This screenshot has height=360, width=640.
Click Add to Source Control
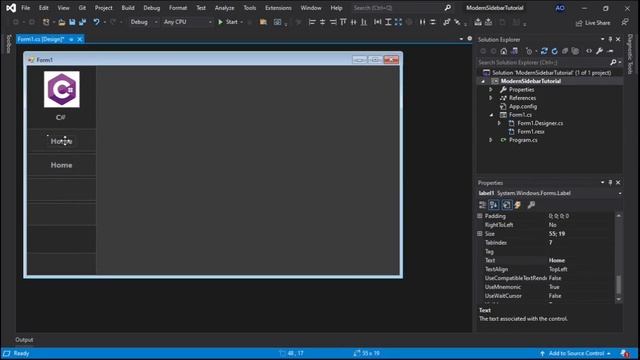pyautogui.click(x=575, y=353)
